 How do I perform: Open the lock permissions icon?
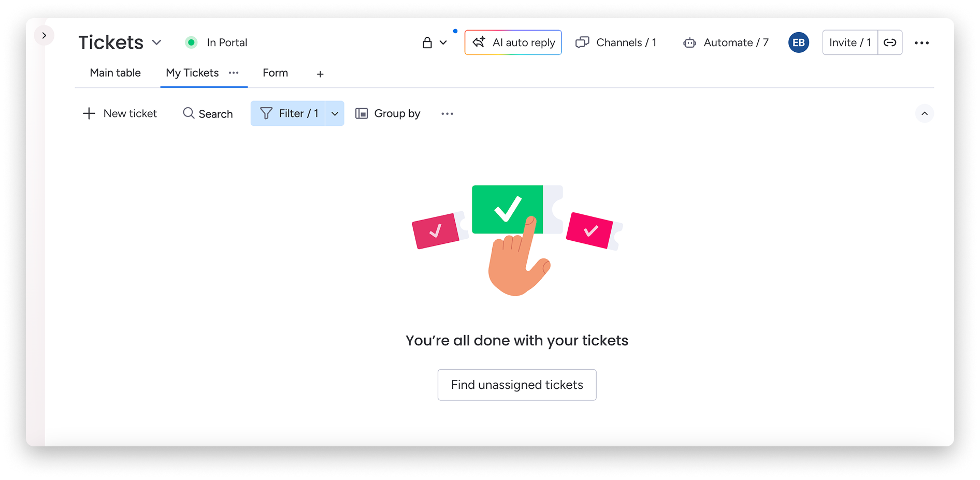427,42
